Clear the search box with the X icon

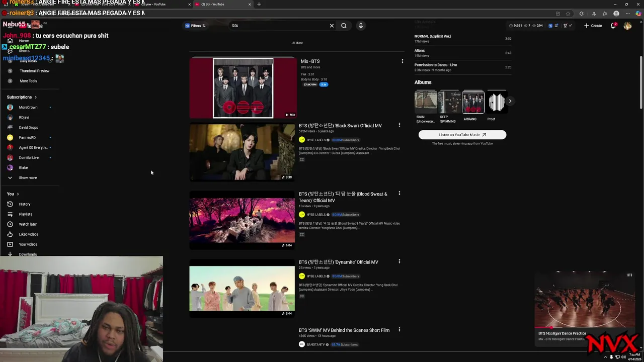click(x=332, y=26)
